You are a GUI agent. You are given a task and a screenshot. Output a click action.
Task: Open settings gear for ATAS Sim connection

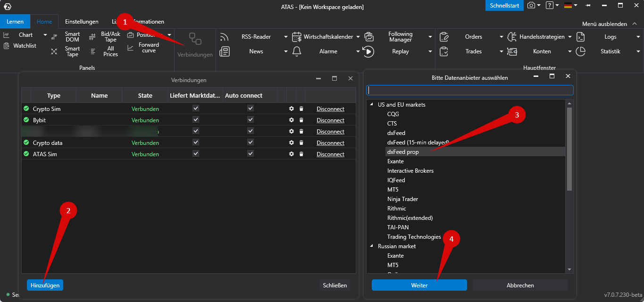point(292,154)
